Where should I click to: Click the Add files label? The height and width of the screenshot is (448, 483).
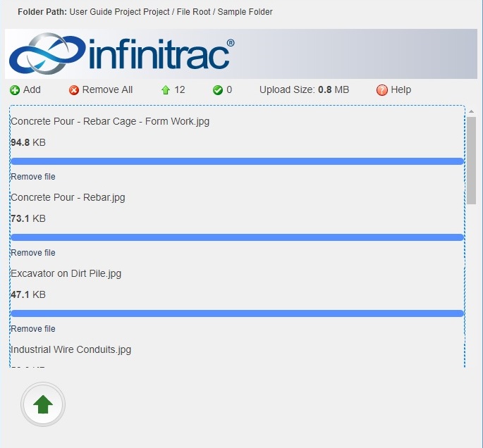(x=32, y=89)
